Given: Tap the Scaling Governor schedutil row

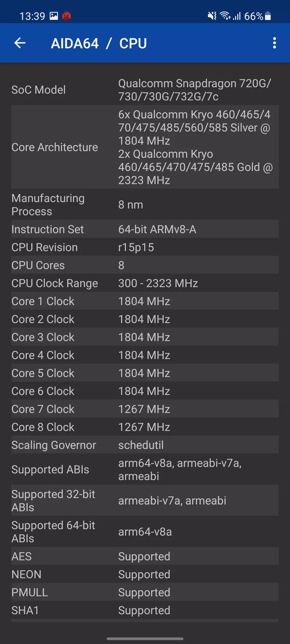Looking at the screenshot, I should (x=145, y=445).
